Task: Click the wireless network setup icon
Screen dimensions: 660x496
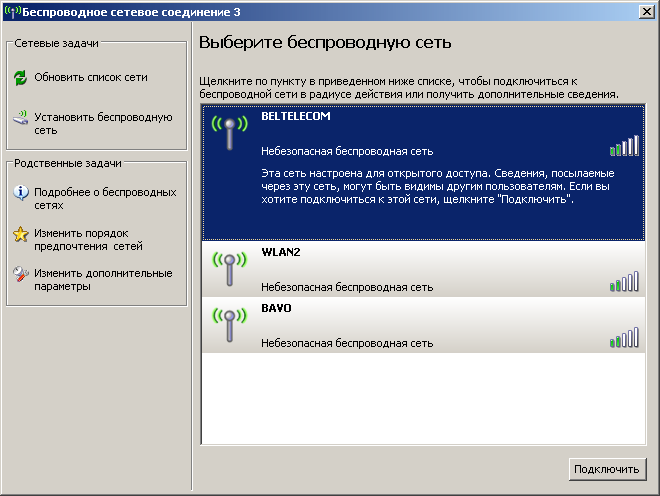Action: tap(20, 117)
